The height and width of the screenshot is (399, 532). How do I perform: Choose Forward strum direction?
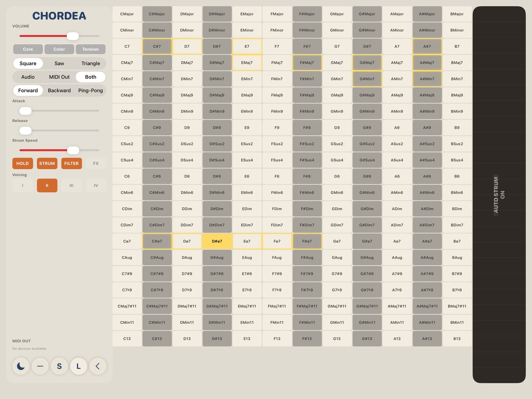pyautogui.click(x=28, y=90)
